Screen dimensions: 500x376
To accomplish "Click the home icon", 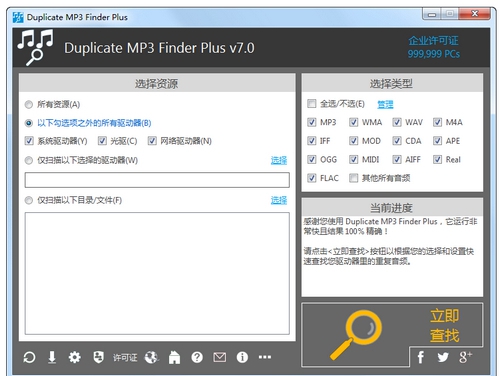I will [174, 357].
